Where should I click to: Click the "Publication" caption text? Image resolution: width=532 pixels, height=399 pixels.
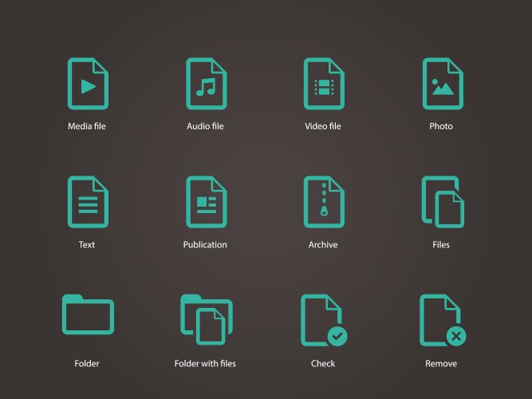point(205,245)
